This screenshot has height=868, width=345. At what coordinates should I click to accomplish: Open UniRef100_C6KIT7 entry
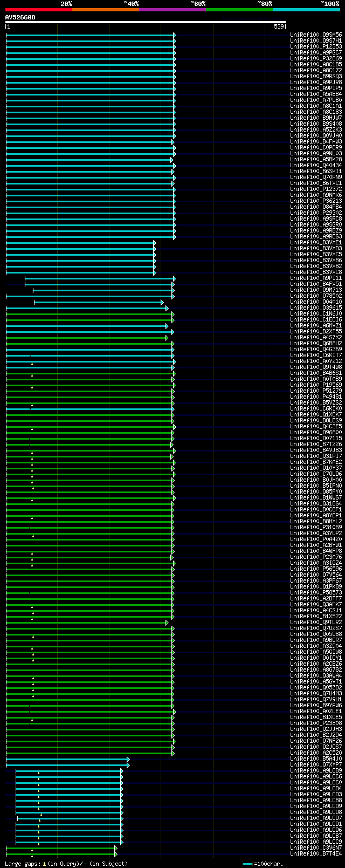tap(316, 356)
